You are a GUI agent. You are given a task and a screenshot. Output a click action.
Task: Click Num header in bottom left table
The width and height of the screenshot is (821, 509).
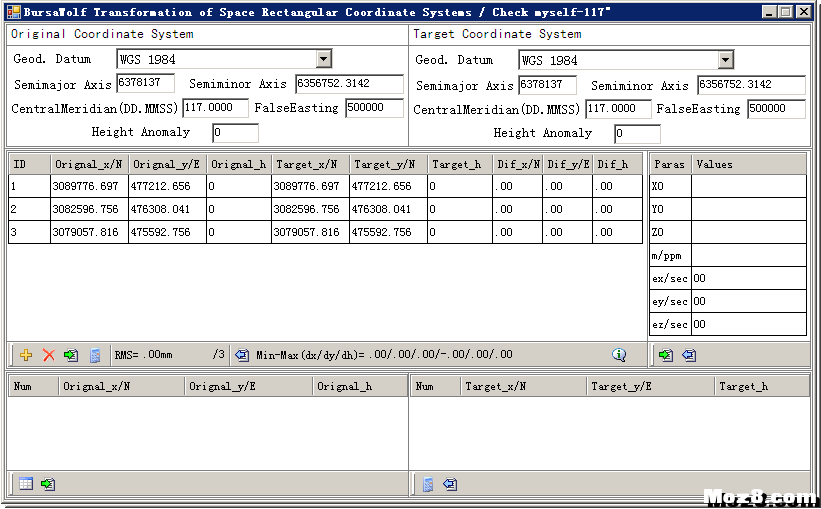click(34, 386)
